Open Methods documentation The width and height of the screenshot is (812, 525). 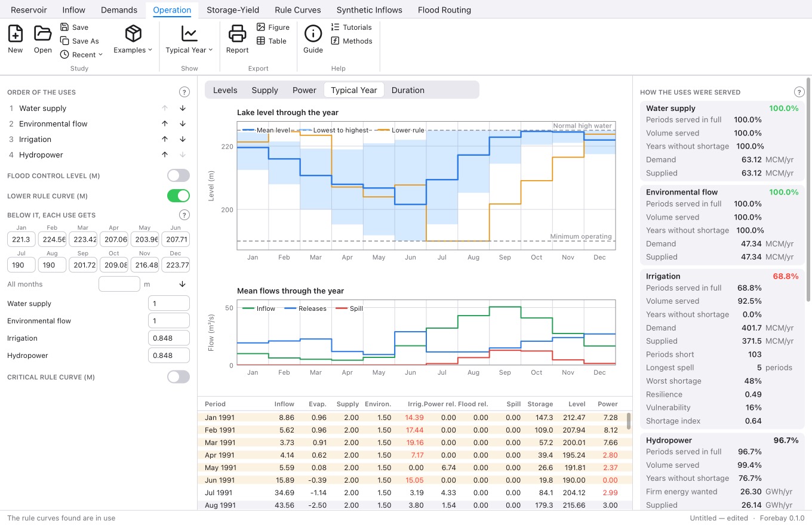coord(352,41)
